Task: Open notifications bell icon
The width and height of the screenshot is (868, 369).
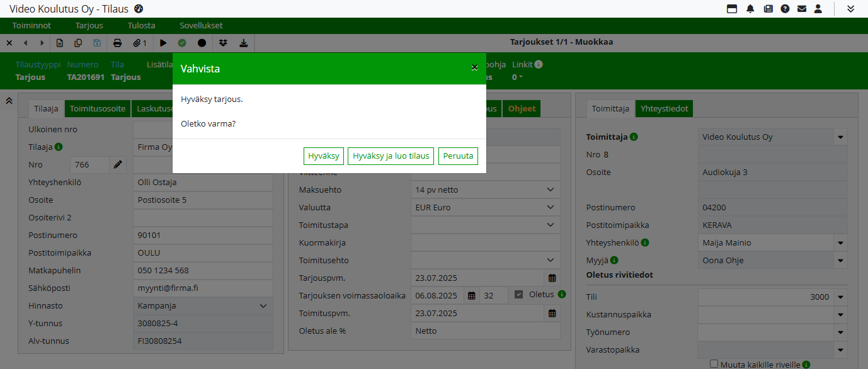Action: click(750, 9)
